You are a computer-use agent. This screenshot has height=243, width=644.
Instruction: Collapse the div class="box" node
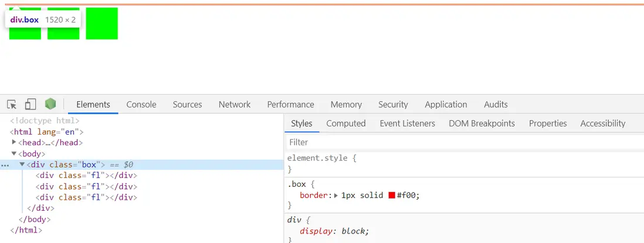pyautogui.click(x=22, y=165)
